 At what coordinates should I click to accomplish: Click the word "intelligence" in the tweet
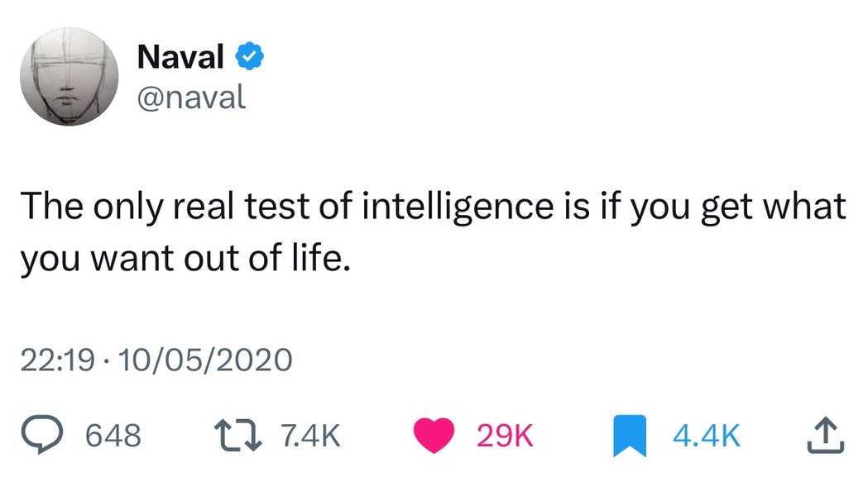(458, 206)
